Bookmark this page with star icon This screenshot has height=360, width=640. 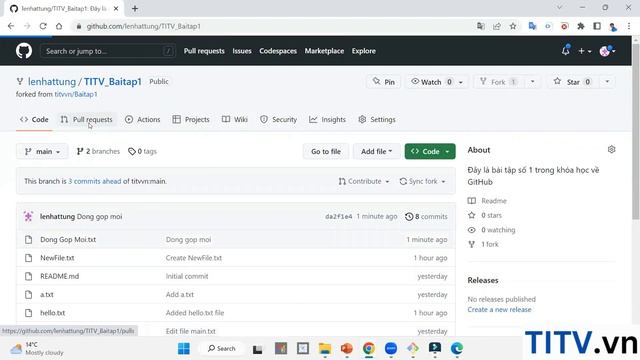click(x=513, y=26)
